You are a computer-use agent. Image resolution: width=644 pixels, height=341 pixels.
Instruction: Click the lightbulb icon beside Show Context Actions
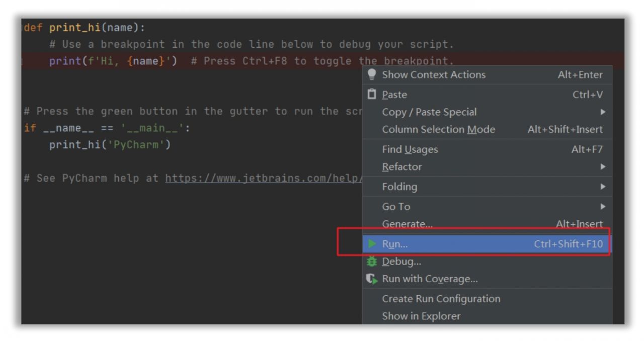[372, 74]
